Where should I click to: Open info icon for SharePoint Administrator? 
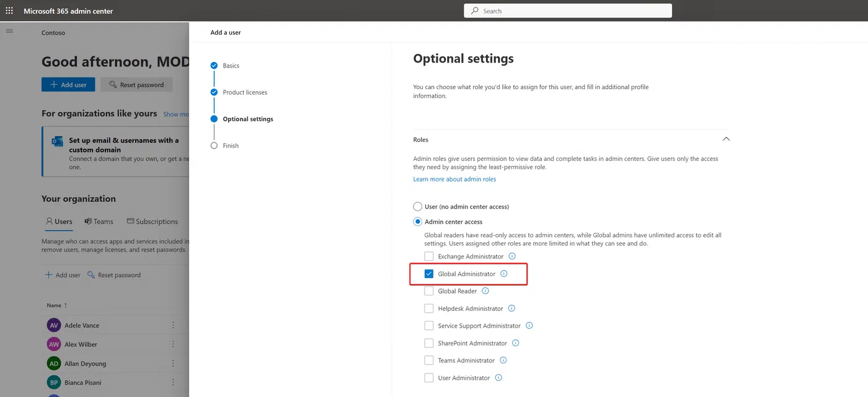[515, 343]
